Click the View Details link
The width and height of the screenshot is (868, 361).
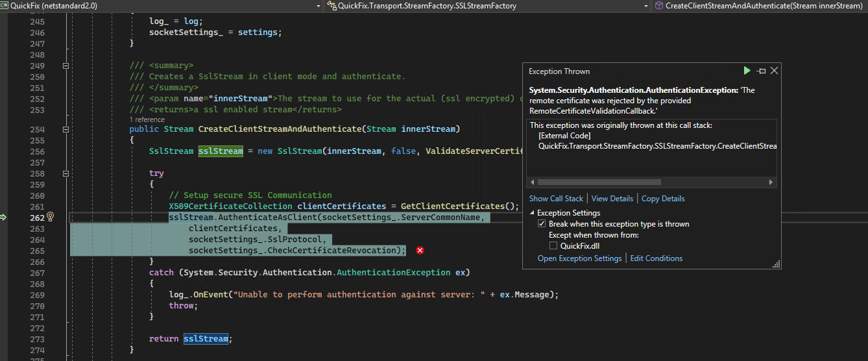(612, 199)
